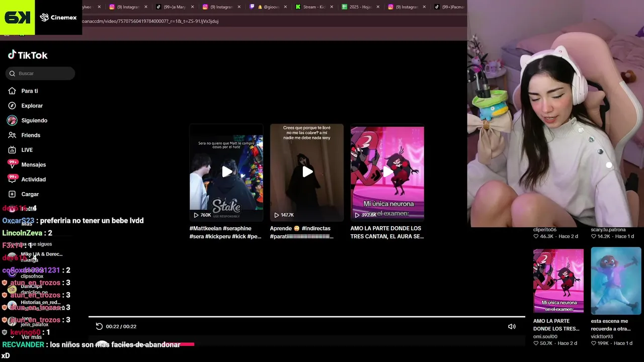Switch to the (99+)Pacman TikTok tab
The image size is (644, 362).
[449, 7]
